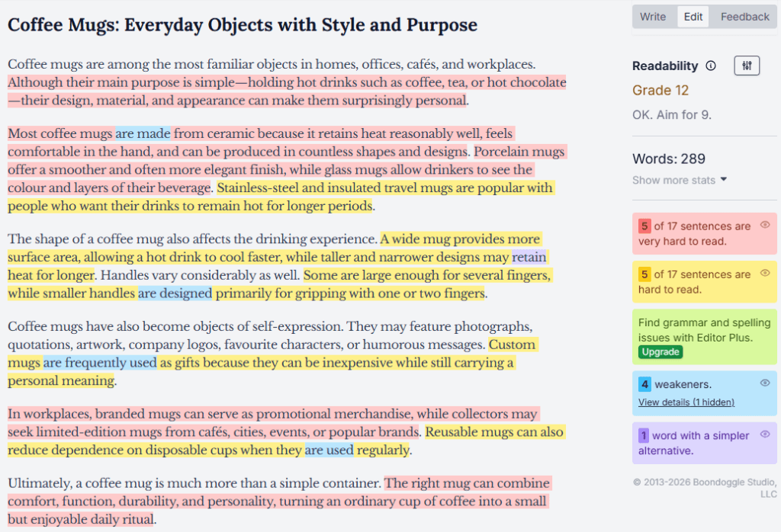Image resolution: width=781 pixels, height=532 pixels.
Task: Switch to the Write tab
Action: point(653,17)
